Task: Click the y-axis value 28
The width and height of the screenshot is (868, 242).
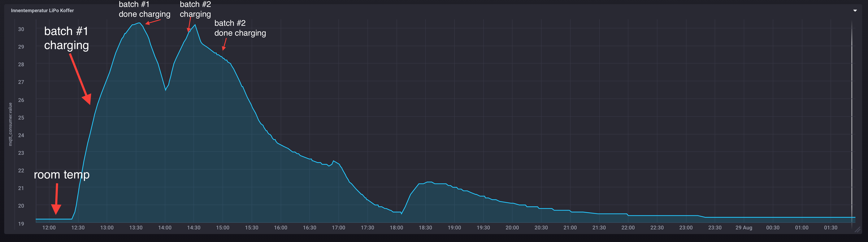Action: (x=21, y=64)
